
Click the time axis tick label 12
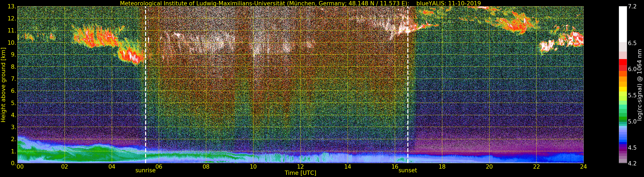pyautogui.click(x=300, y=167)
